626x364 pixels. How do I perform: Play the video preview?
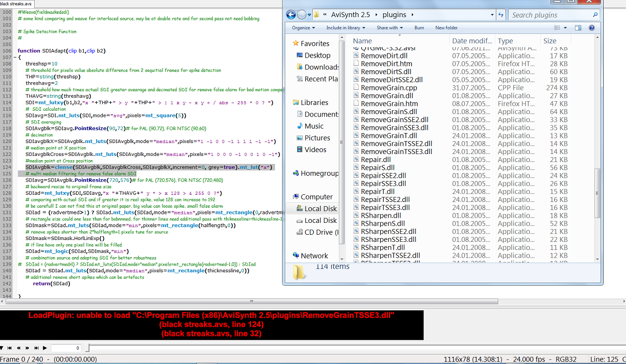click(x=45, y=348)
